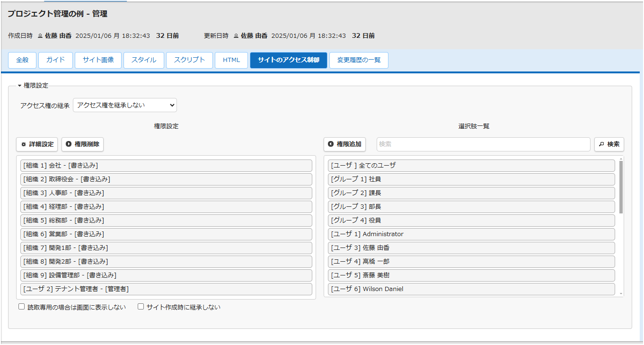The image size is (644, 345).
Task: Select [ユーザ 4] 高橋 一郎 option
Action: 471,261
